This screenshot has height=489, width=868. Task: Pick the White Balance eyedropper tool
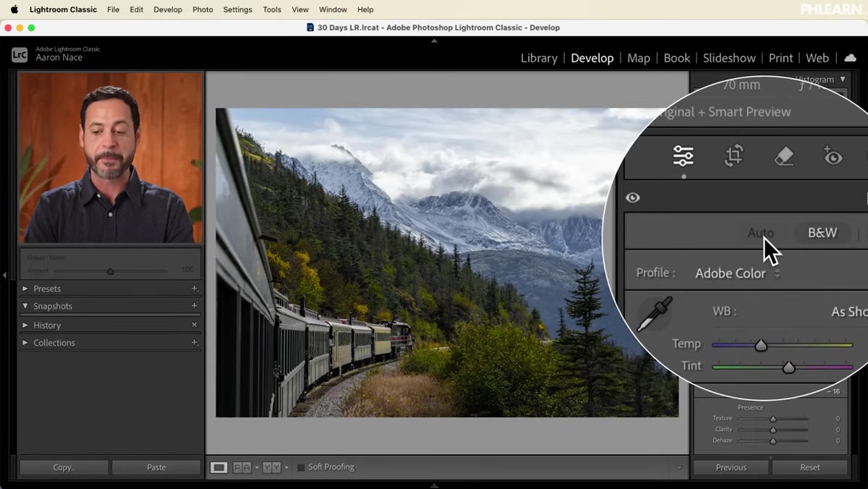[655, 314]
